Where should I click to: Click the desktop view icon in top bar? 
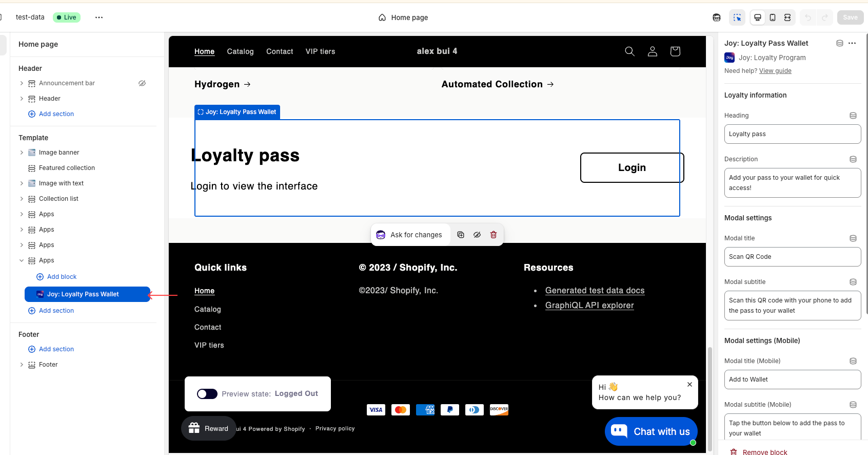coord(757,17)
